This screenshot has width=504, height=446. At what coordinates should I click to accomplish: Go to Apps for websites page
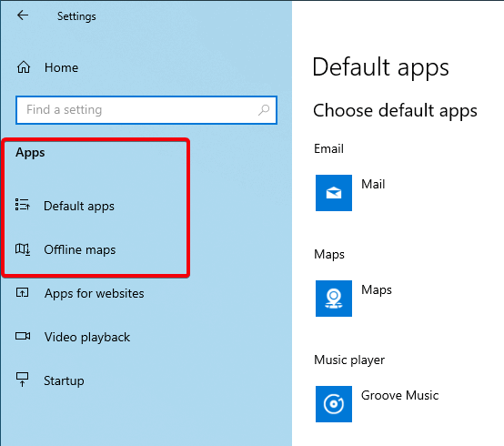point(95,293)
